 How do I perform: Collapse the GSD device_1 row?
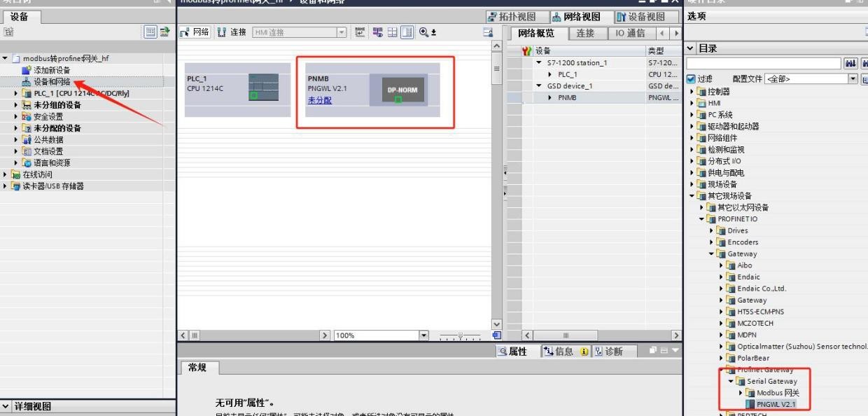point(540,86)
